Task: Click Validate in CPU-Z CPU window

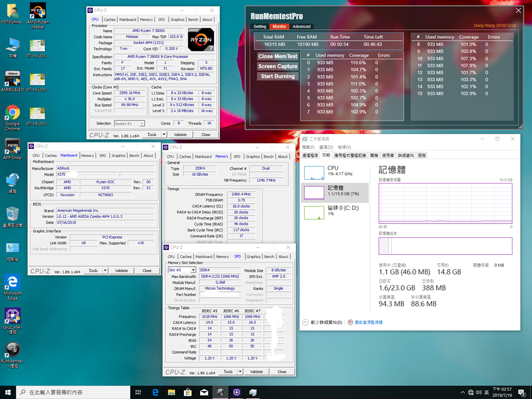Action: [180, 135]
